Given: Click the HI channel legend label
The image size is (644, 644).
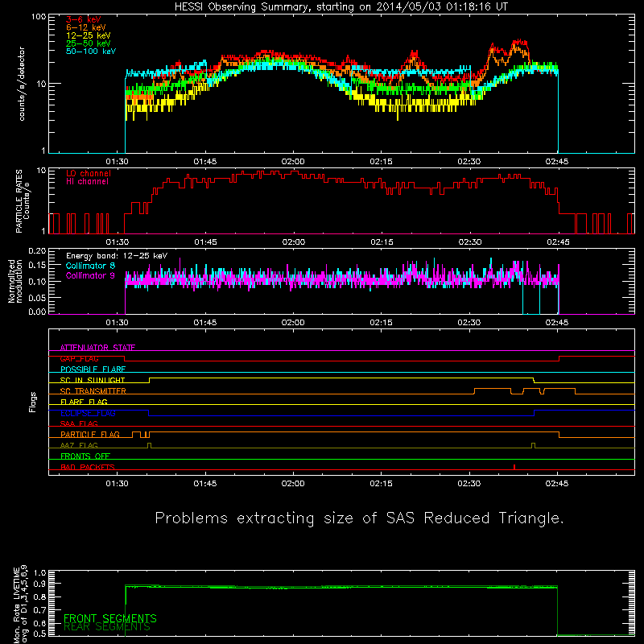Looking at the screenshot, I should tap(87, 182).
